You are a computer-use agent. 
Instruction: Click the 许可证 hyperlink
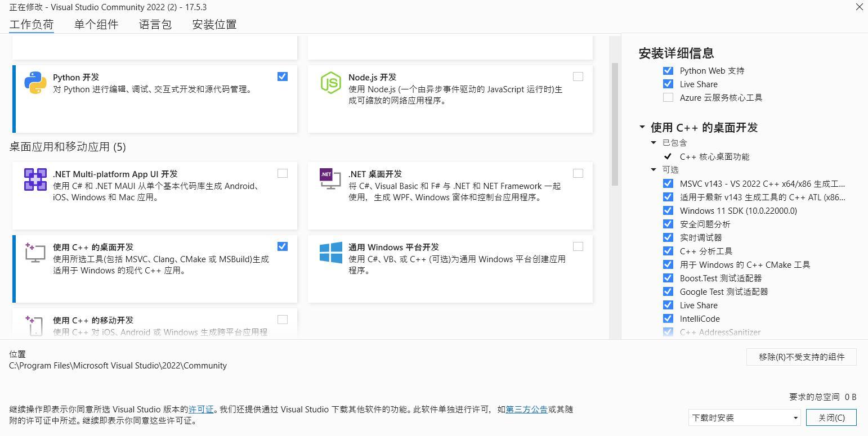coord(201,410)
